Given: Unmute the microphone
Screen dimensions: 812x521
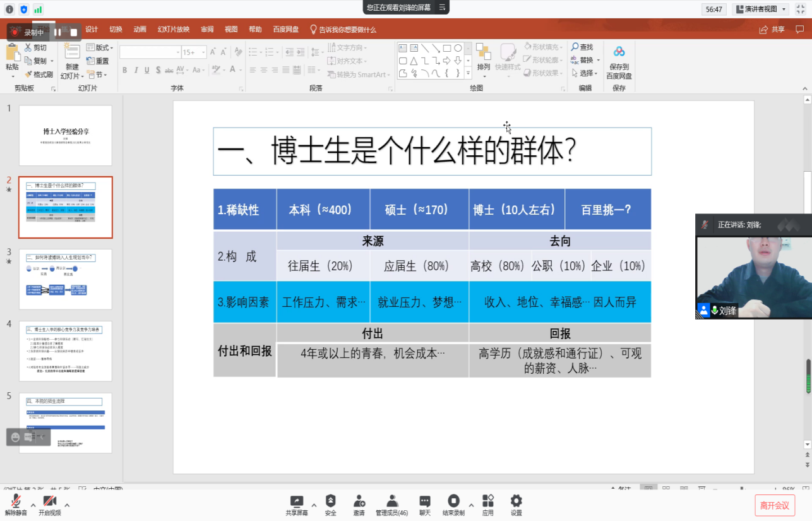Looking at the screenshot, I should pos(16,503).
